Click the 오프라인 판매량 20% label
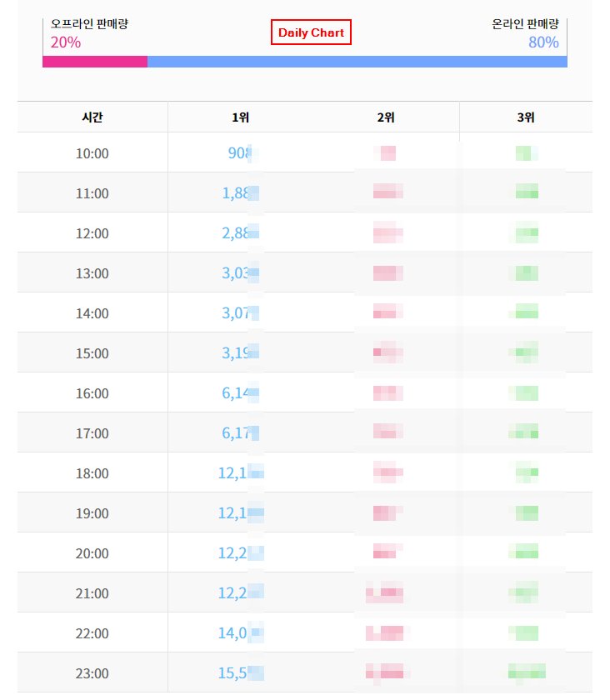The height and width of the screenshot is (700, 610). 89,33
